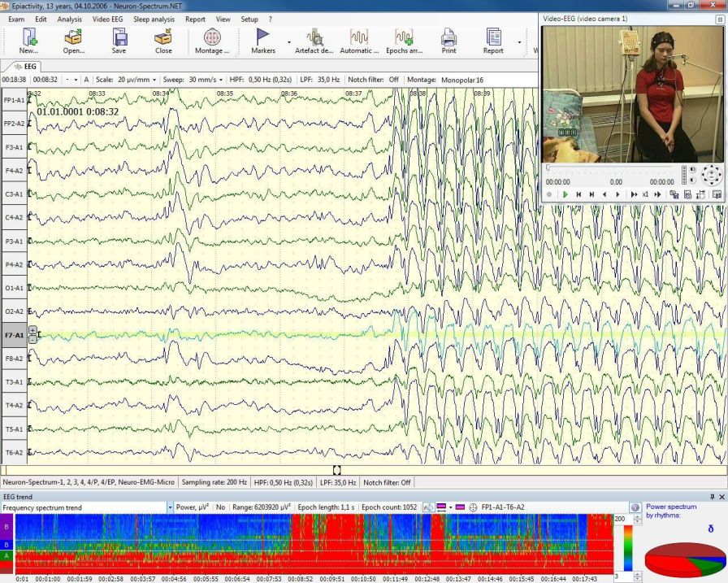Toggle the A mode button near the timer
The height and width of the screenshot is (583, 728).
point(85,80)
